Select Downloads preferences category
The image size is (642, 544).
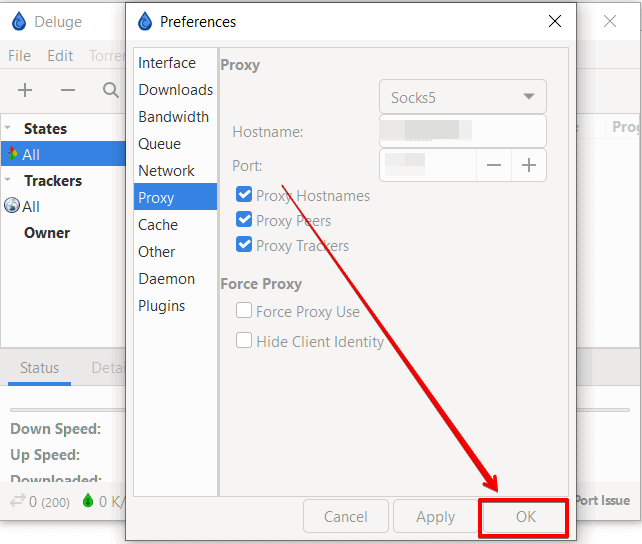[x=175, y=90]
